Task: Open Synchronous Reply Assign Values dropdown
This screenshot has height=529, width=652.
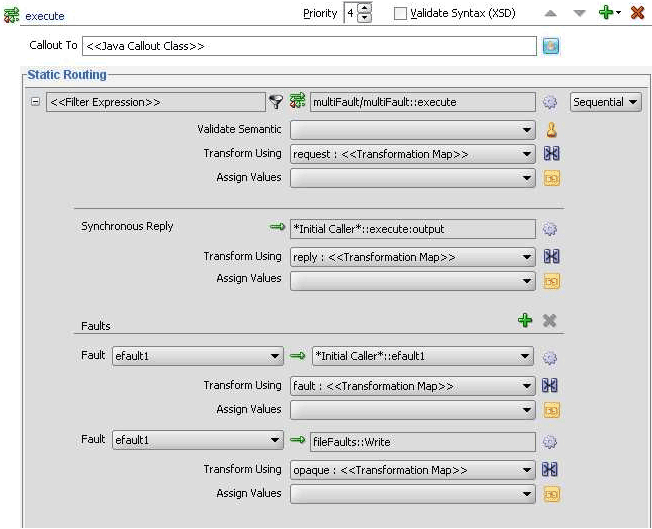Action: 412,281
